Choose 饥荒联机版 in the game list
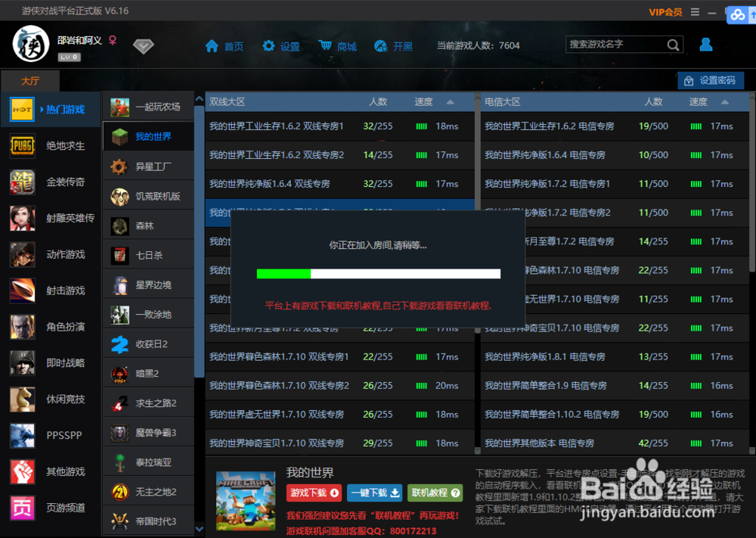This screenshot has height=538, width=756. (148, 196)
